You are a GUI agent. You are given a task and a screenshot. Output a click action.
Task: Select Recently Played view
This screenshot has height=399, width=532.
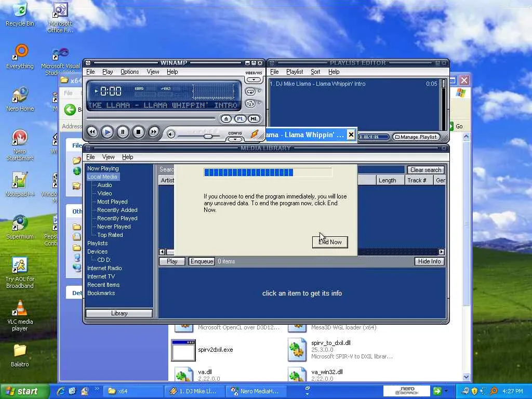pos(117,218)
